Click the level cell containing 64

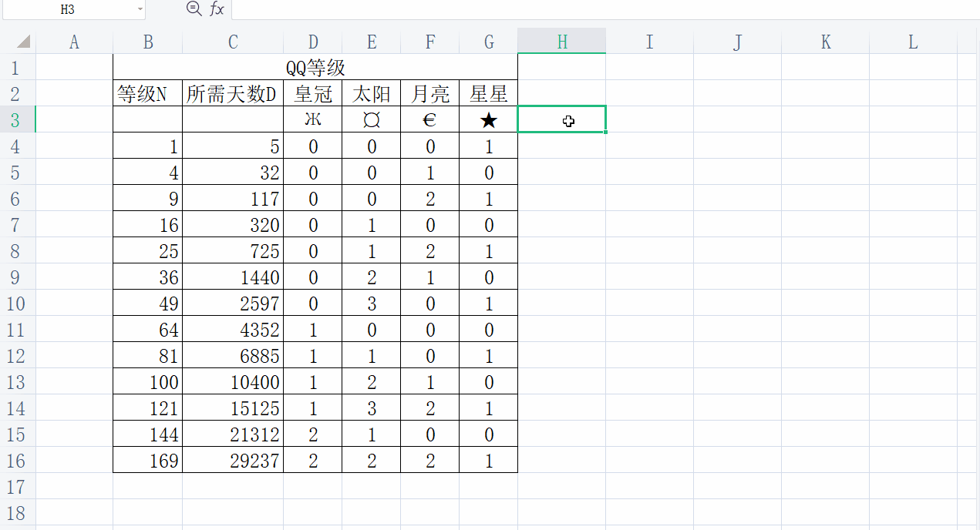coord(147,330)
